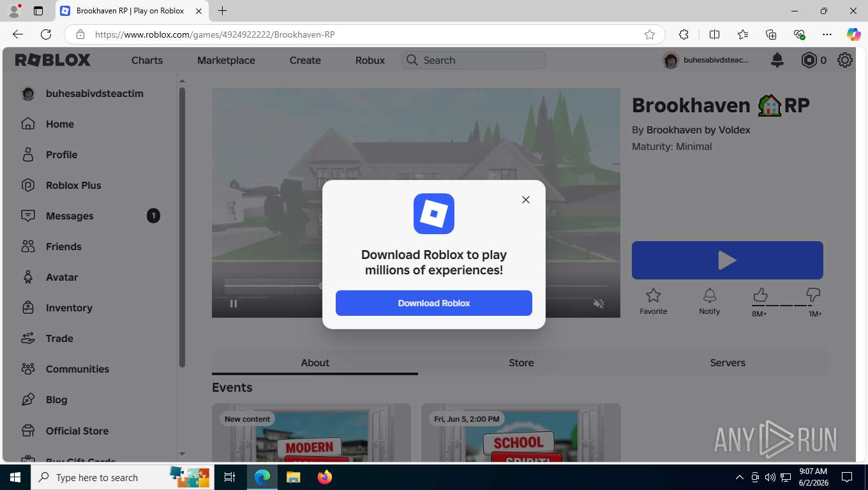This screenshot has height=490, width=868.
Task: Launch Firefox from taskbar
Action: tap(325, 477)
